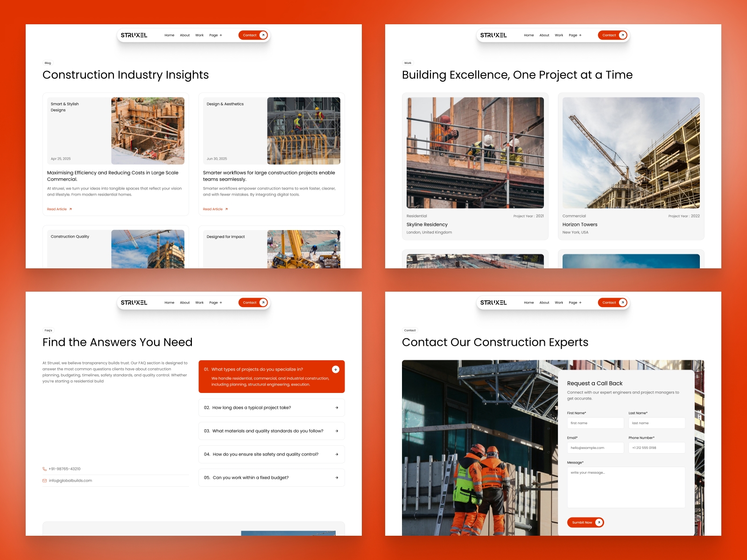The image size is (747, 560).
Task: Click the arrow icon in the Submit Now button
Action: pos(599,522)
